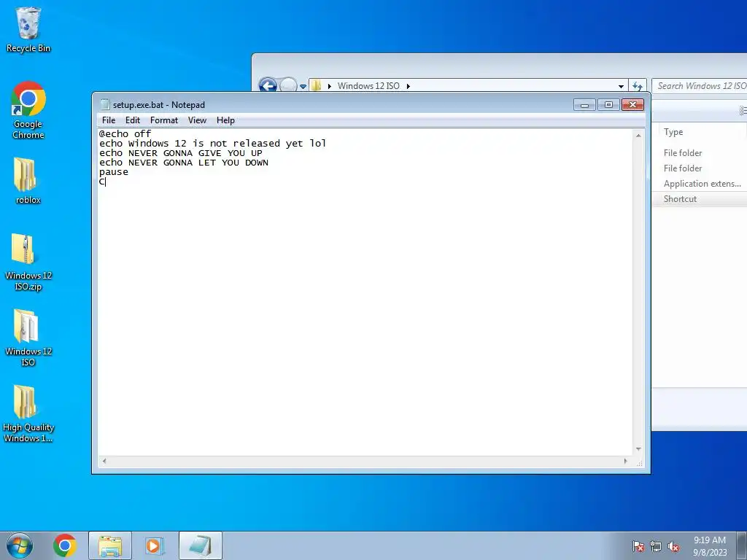
Task: Click the Notepad vertical scrollbar up arrow
Action: [x=638, y=136]
